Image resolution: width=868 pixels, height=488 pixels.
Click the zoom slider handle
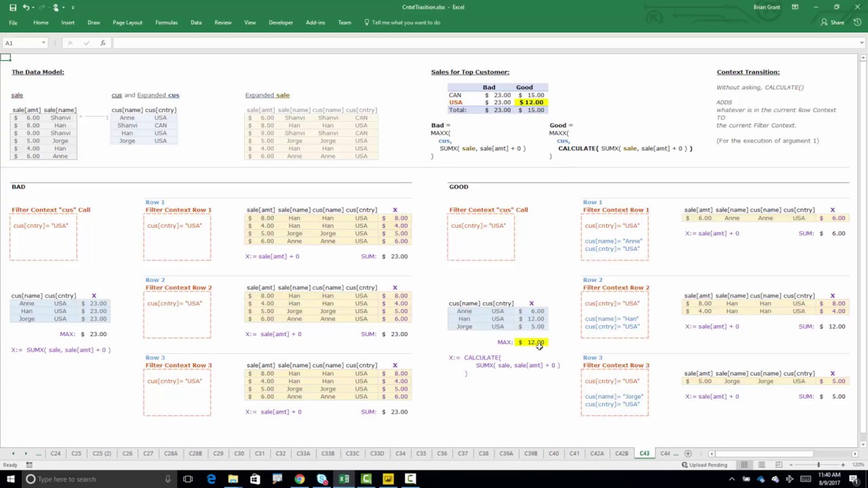click(818, 465)
